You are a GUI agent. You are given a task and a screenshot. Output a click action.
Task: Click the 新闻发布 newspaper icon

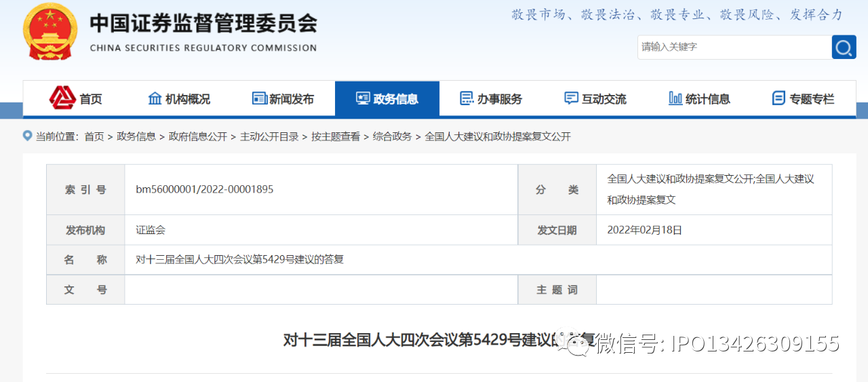tap(259, 98)
